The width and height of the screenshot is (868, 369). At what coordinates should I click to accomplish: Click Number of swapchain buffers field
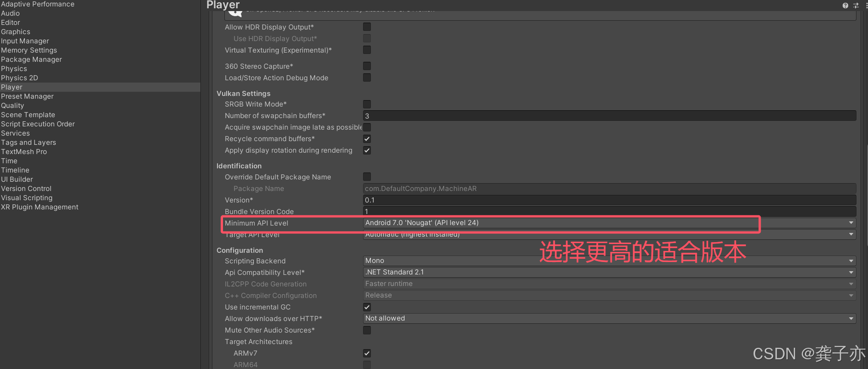(610, 116)
